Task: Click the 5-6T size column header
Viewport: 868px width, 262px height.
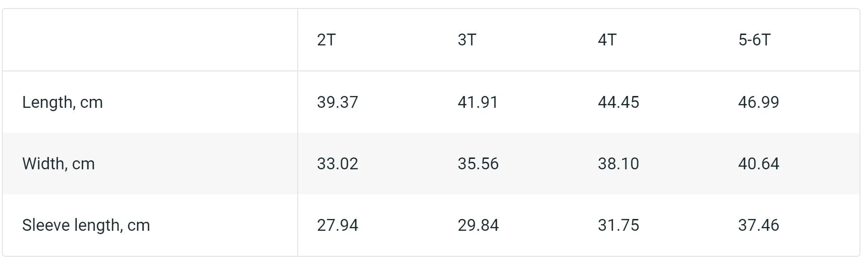Action: pos(754,40)
